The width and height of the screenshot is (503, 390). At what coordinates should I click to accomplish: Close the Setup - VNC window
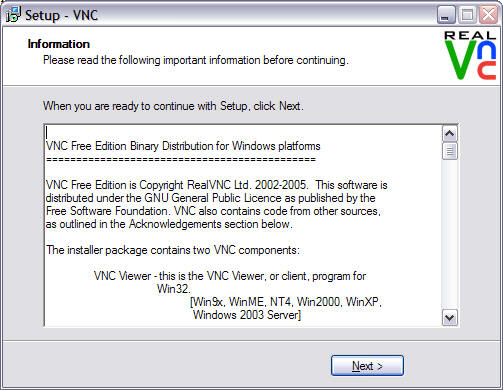[x=488, y=15]
